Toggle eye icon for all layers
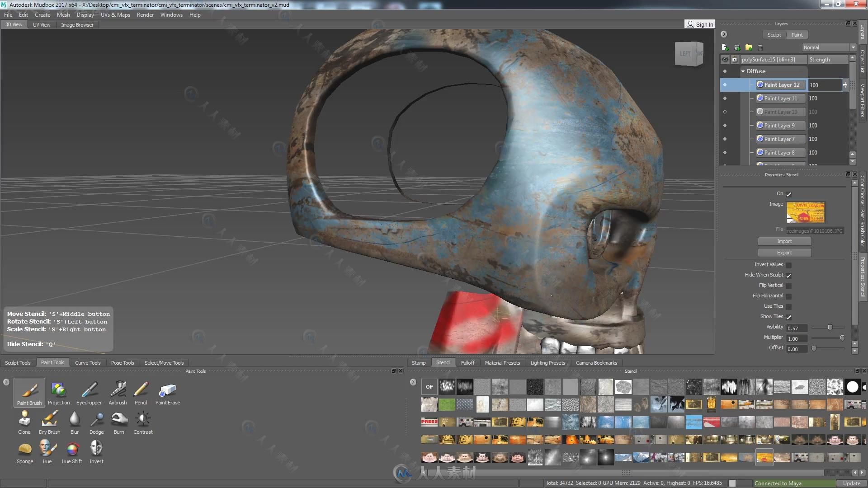The width and height of the screenshot is (868, 488). click(725, 60)
